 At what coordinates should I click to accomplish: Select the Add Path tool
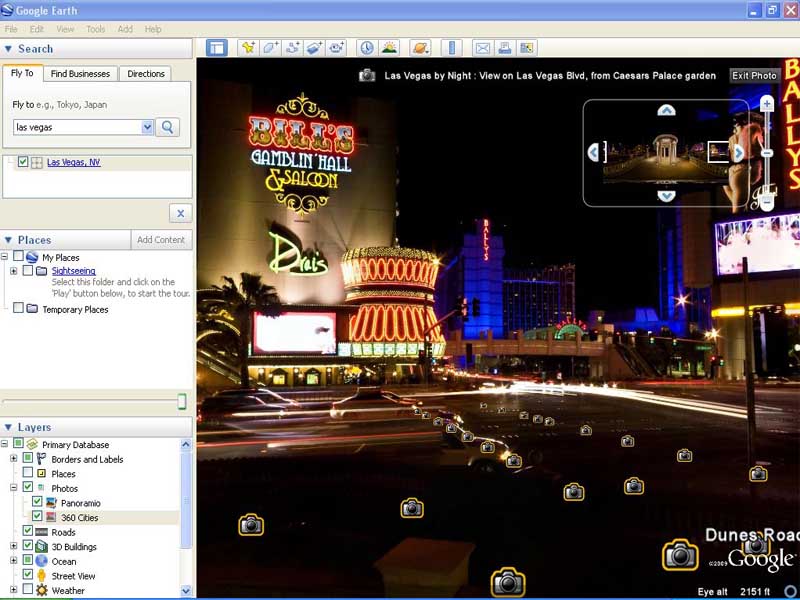click(x=292, y=48)
